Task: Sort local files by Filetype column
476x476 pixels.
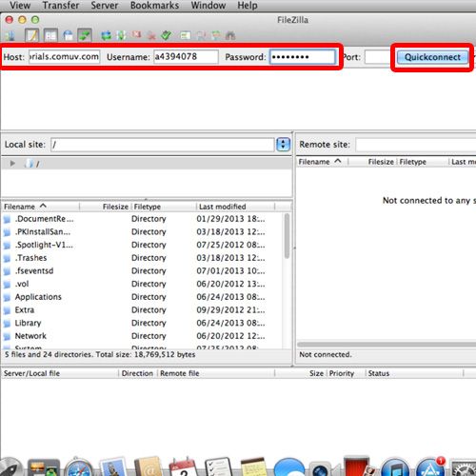Action: tap(164, 207)
